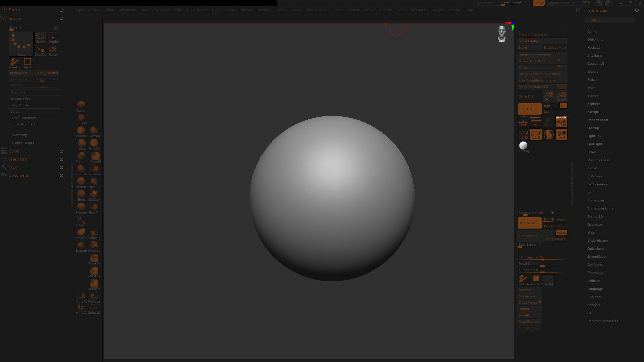Expand the Lazy Mouse section
This screenshot has height=362, width=644.
point(20,105)
